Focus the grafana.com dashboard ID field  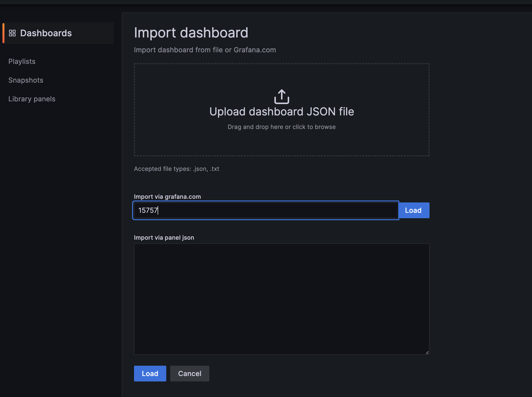point(266,210)
